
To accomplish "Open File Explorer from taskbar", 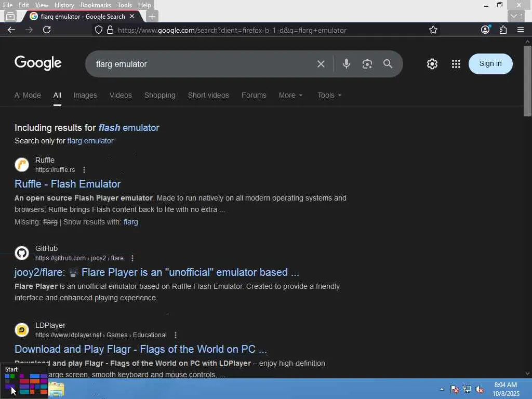I will 56,389.
